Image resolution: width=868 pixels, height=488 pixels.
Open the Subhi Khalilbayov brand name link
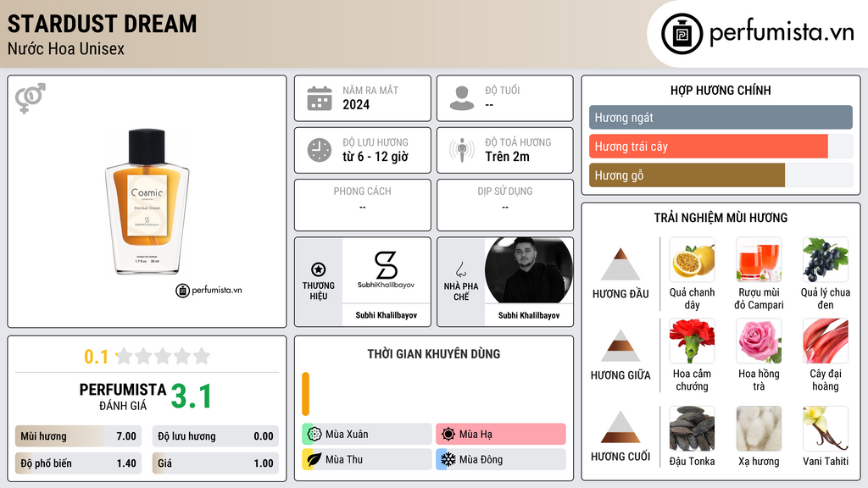[x=386, y=315]
